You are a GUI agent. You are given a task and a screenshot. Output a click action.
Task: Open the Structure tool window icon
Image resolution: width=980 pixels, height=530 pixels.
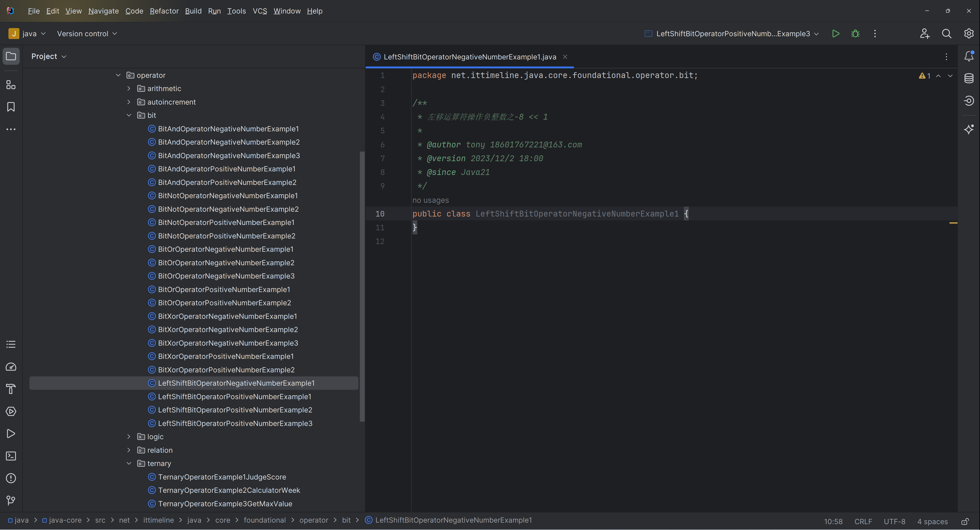coord(11,84)
